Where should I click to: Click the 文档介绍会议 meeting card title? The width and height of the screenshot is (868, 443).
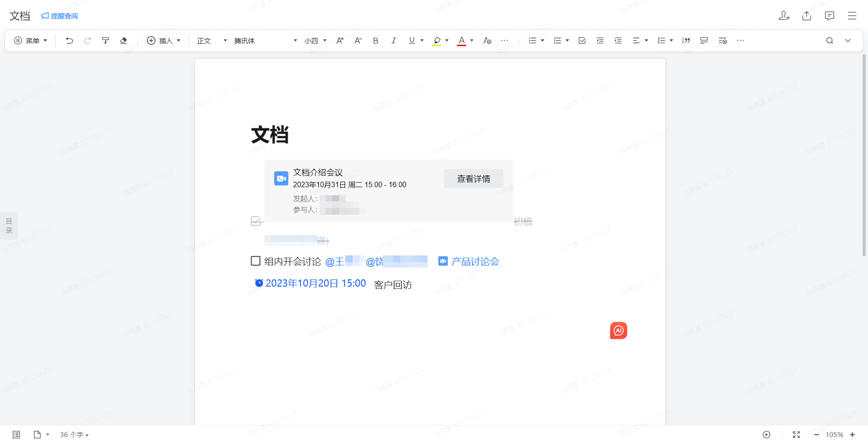coord(318,172)
